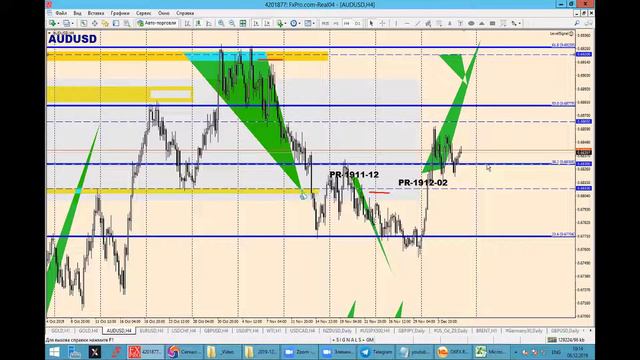This screenshot has height=360, width=640.
Task: Open the Zoom taskbar button
Action: tap(299, 352)
